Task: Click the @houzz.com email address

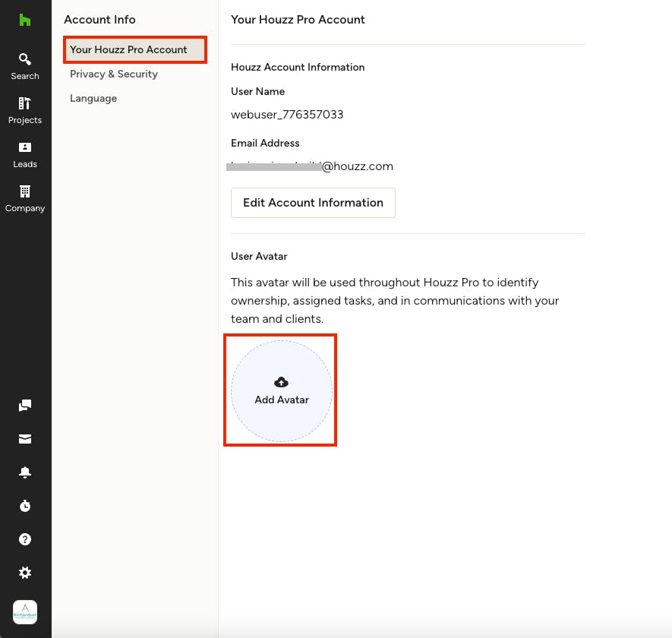Action: tap(310, 166)
